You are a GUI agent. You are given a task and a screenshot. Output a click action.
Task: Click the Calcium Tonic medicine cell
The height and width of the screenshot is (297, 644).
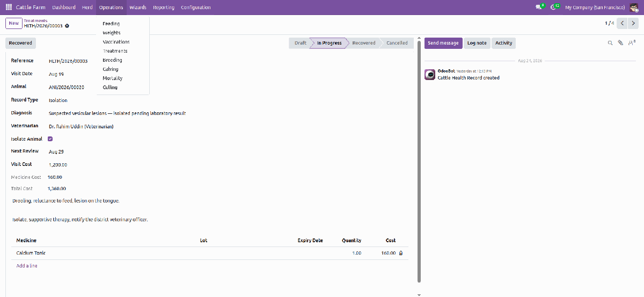(31, 253)
